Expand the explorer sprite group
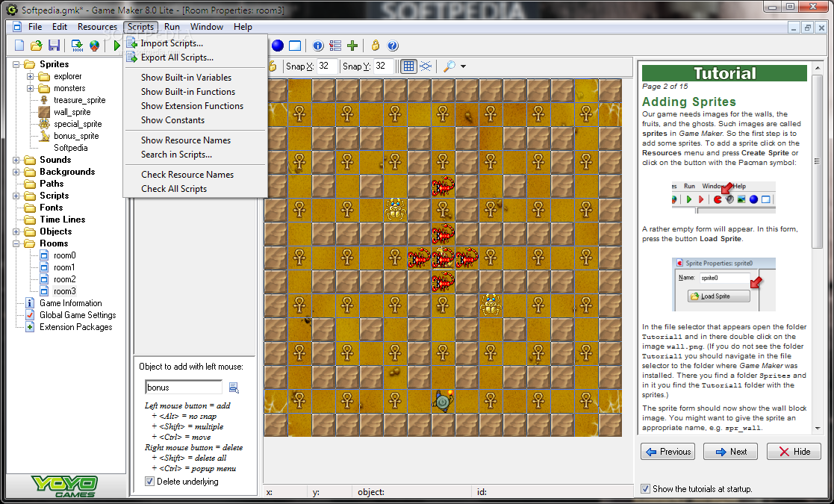Screen dimensions: 834x504 point(31,76)
